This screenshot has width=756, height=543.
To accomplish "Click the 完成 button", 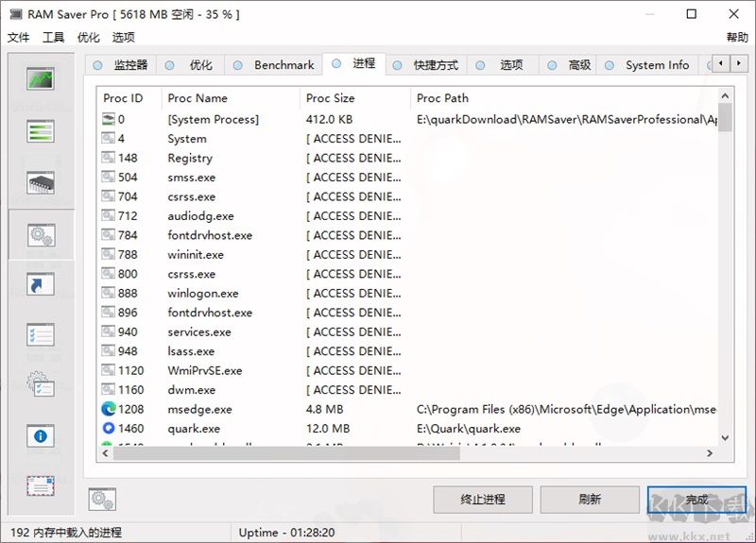I will 696,500.
